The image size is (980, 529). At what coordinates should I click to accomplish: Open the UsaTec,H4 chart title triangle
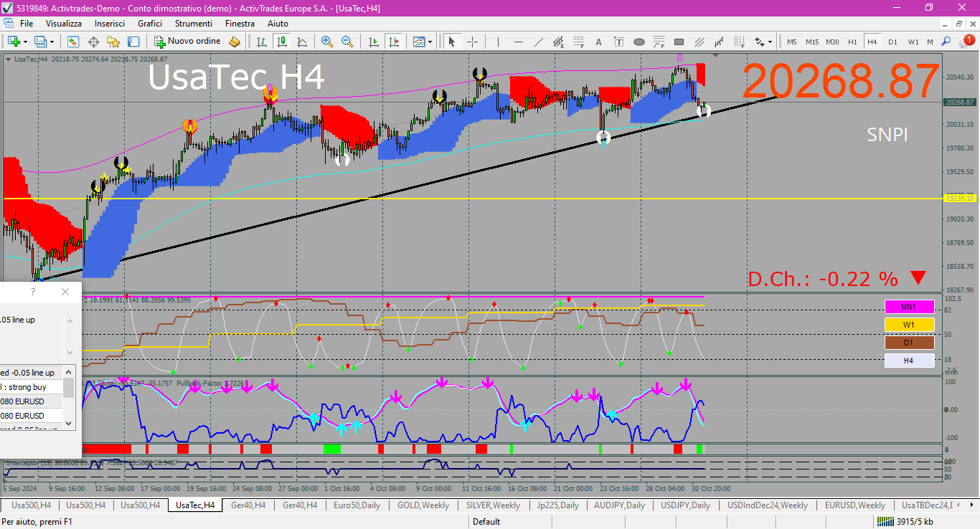coord(8,59)
